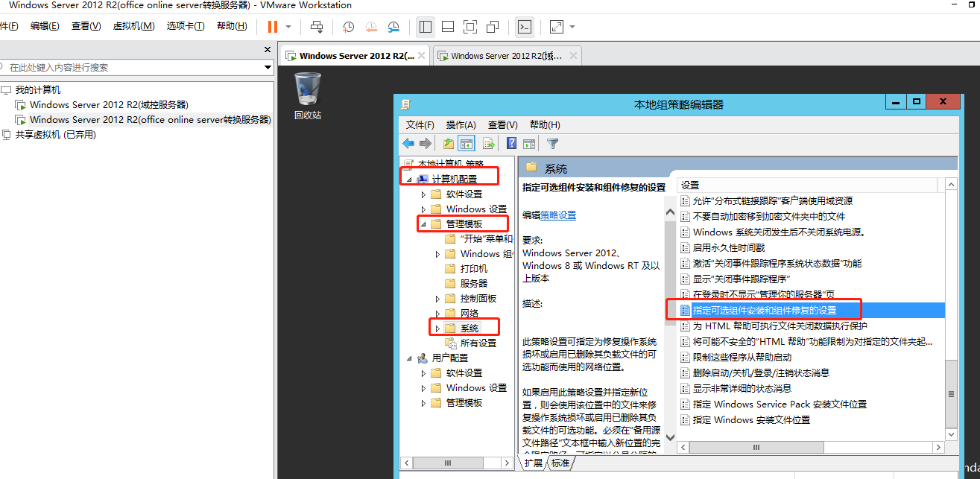Viewport: 980px width, 479px height.
Task: Toggle the VMware library sidebar view icon
Action: [426, 27]
